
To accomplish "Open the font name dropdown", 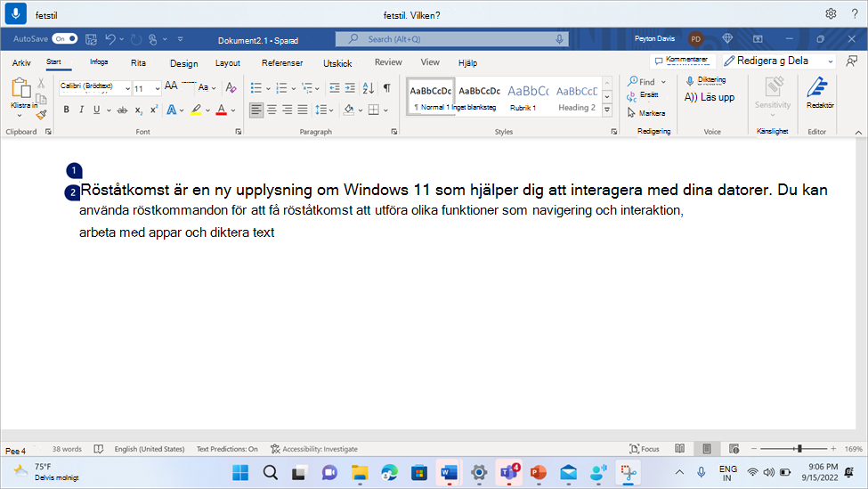I will click(127, 88).
